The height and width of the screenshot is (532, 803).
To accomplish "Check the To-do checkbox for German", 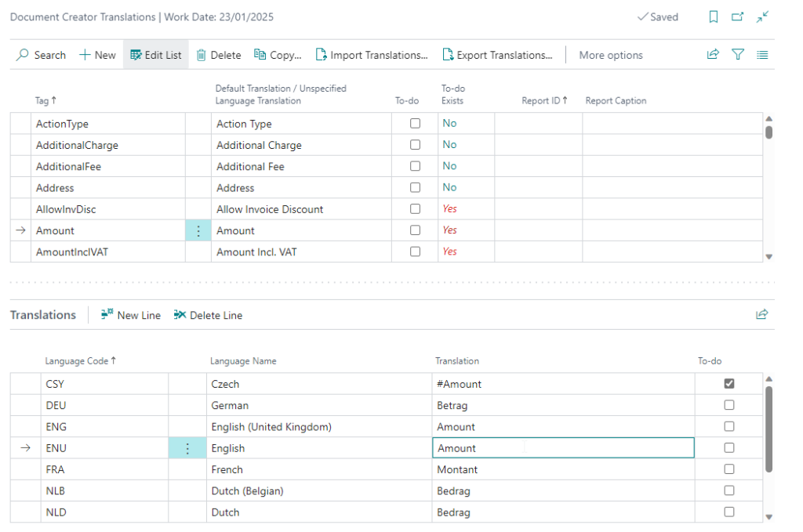I will coord(729,405).
